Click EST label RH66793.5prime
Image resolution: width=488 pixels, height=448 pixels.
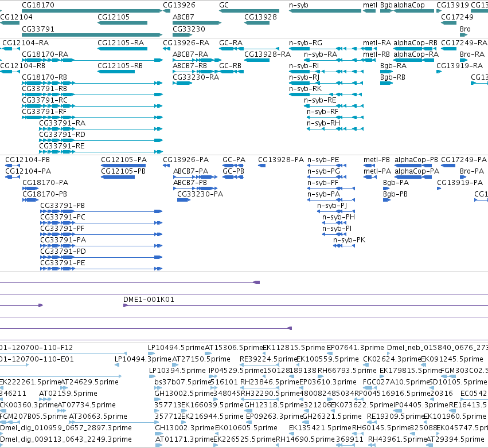click(347, 371)
